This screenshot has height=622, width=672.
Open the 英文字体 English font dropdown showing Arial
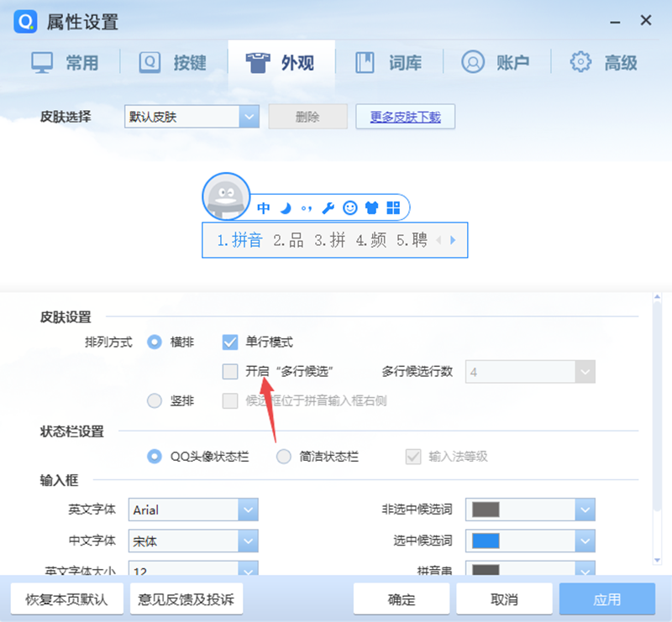pos(248,510)
